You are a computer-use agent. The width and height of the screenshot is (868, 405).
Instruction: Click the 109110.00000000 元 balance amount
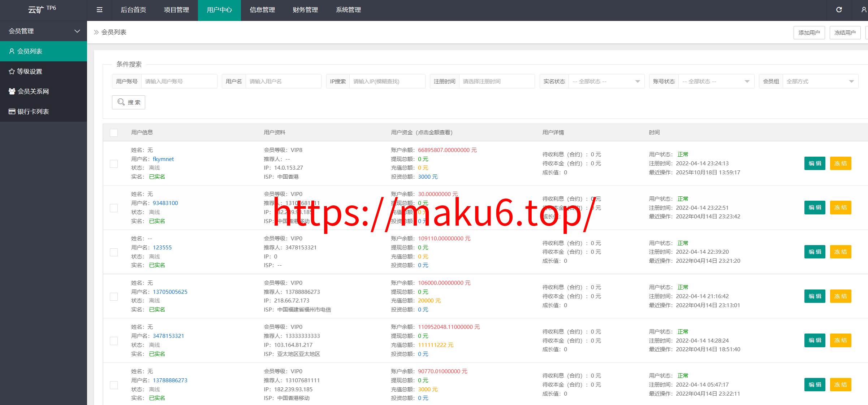[444, 238]
